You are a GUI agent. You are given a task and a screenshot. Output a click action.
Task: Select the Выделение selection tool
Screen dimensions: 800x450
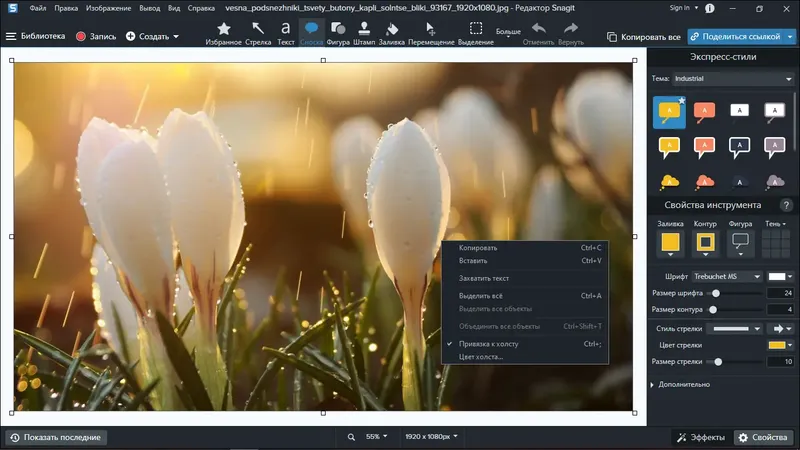coord(476,33)
